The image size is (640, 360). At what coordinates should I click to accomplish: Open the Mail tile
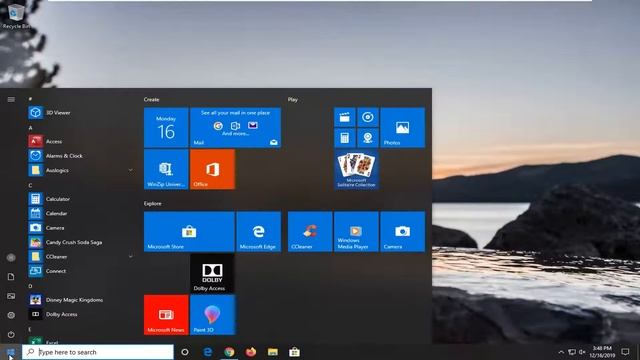[236, 127]
